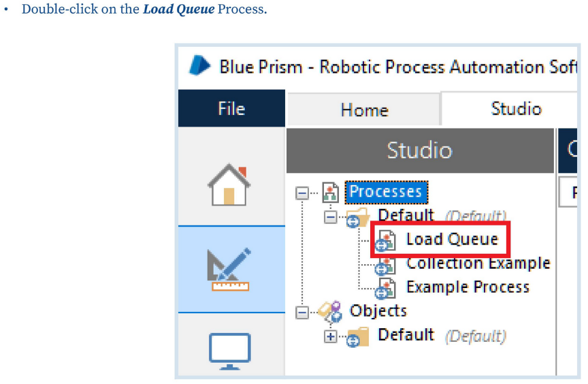The width and height of the screenshot is (588, 384).
Task: Click the Example Process item icon
Action: (x=386, y=288)
